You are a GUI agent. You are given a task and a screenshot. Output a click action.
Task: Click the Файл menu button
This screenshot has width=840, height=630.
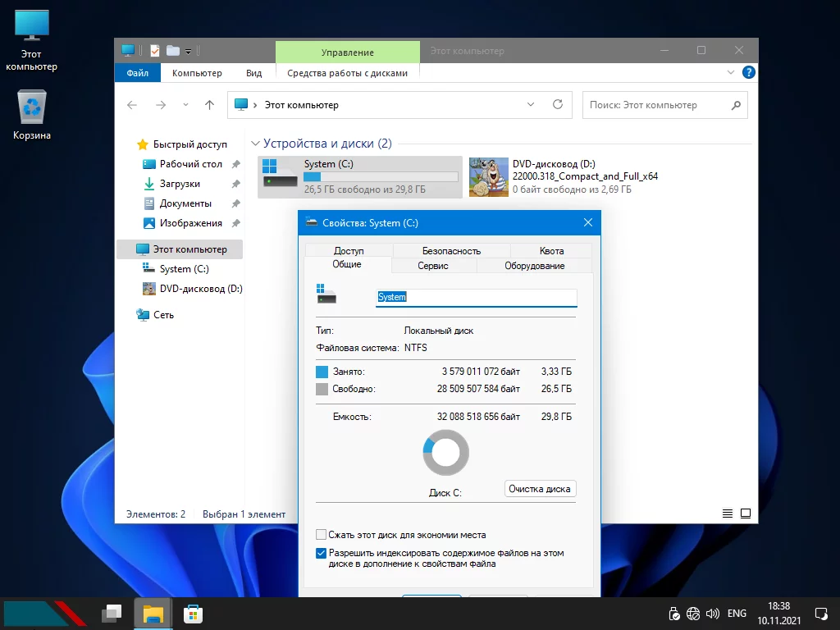point(137,73)
